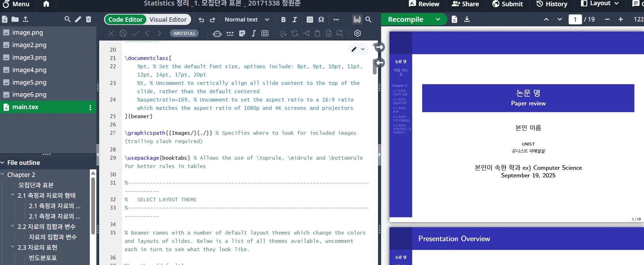
Task: Undo the last edit
Action: [x=201, y=20]
